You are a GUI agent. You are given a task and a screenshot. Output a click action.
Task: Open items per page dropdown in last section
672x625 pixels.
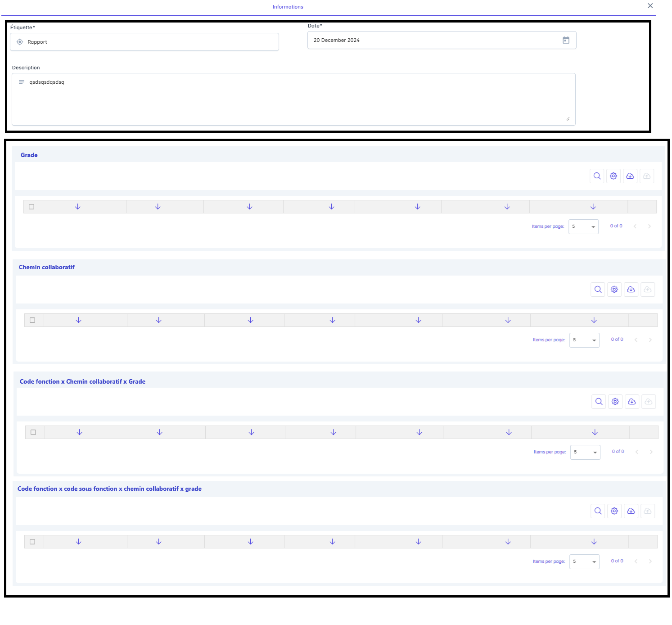click(584, 562)
